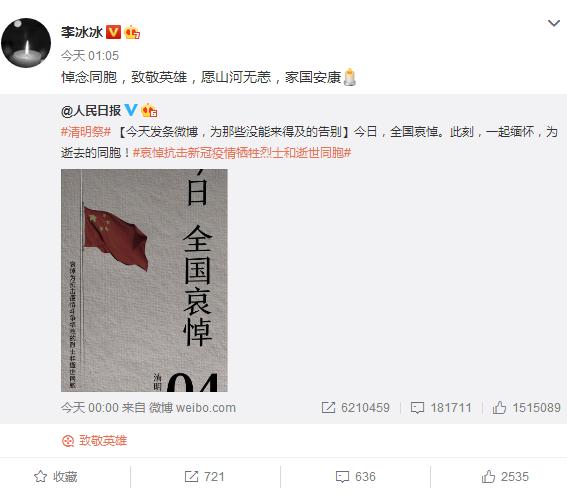Viewport: 567px width, 493px height.
Task: Open the @人民日报 account link
Action: point(91,111)
